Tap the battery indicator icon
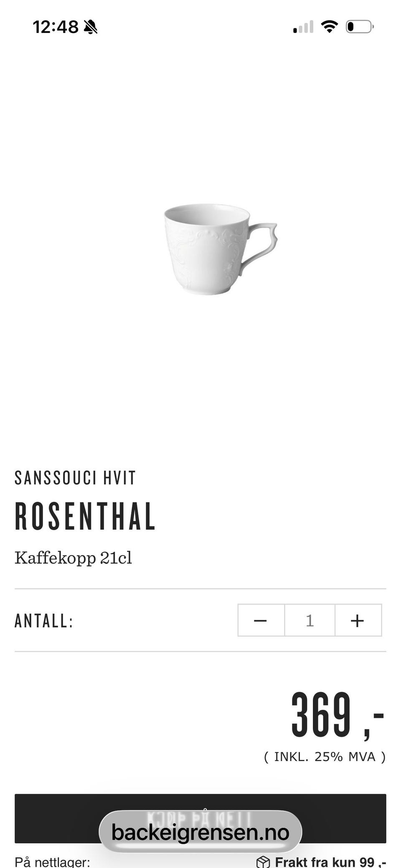This screenshot has width=401, height=868. pyautogui.click(x=360, y=27)
